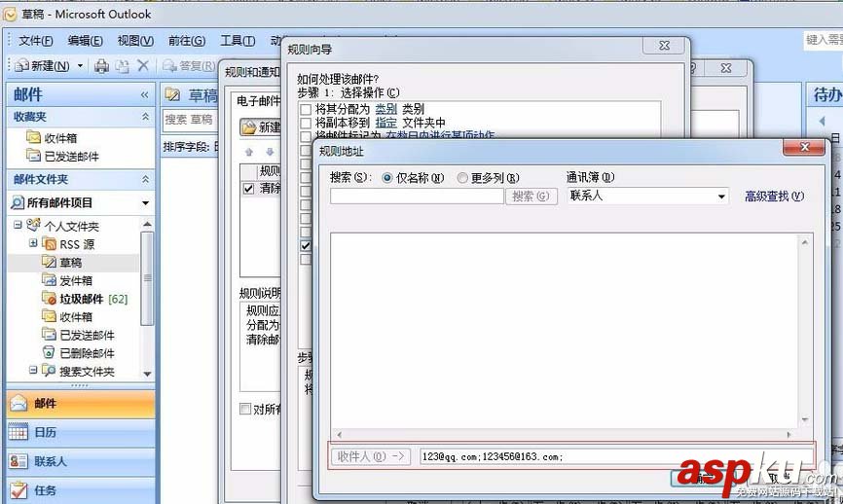This screenshot has width=843, height=504.
Task: Select the 搜索文件夹 icon
Action: (x=49, y=371)
